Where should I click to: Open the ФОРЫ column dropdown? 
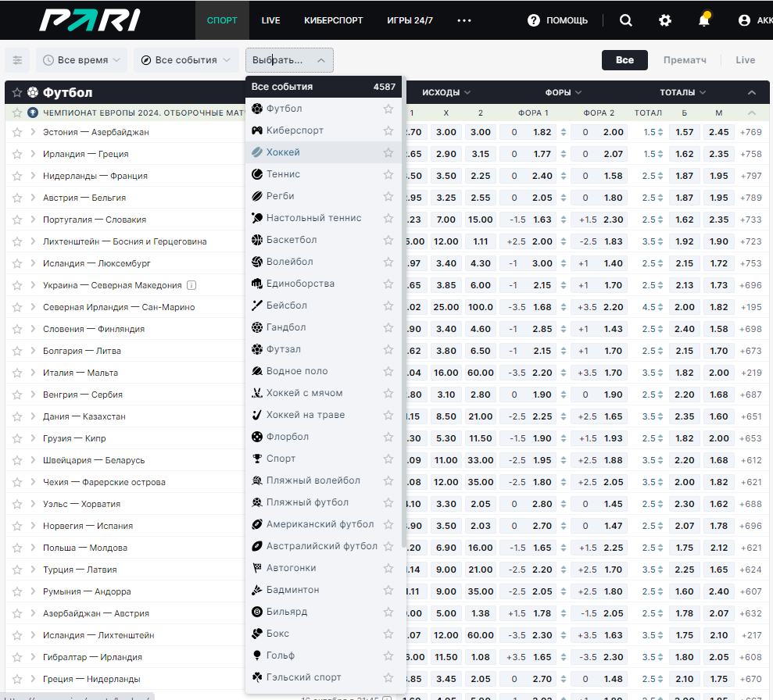click(563, 92)
